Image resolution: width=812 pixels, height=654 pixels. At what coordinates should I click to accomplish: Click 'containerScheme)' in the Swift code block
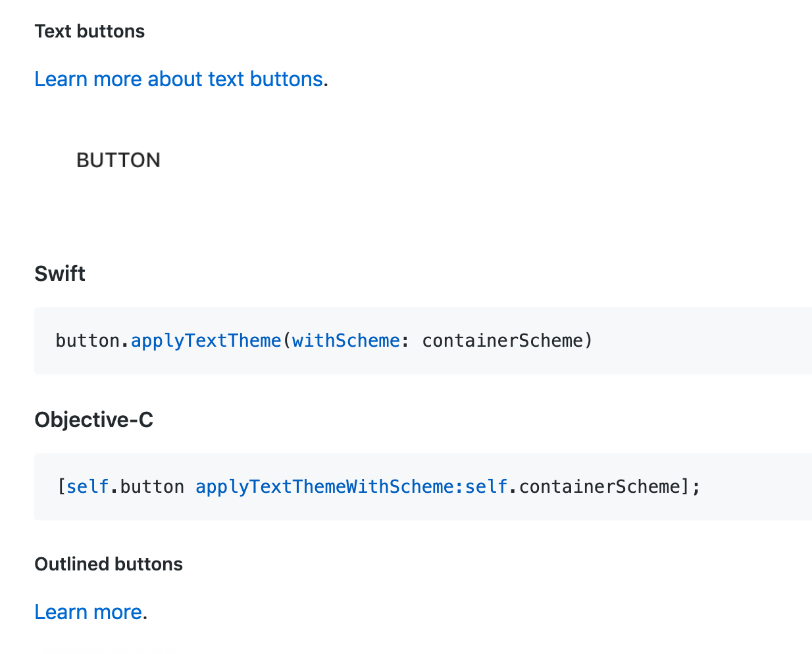(x=507, y=341)
